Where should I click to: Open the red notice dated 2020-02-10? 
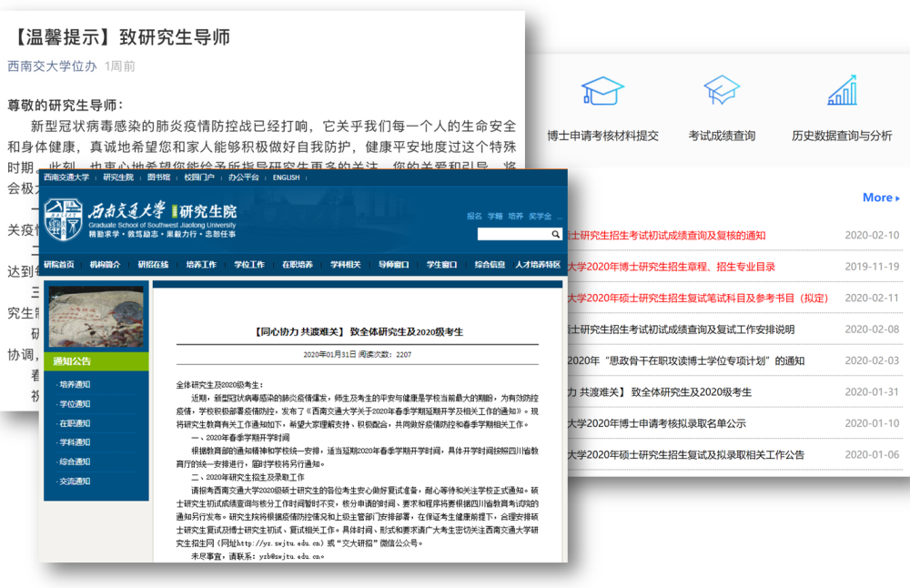(x=667, y=236)
